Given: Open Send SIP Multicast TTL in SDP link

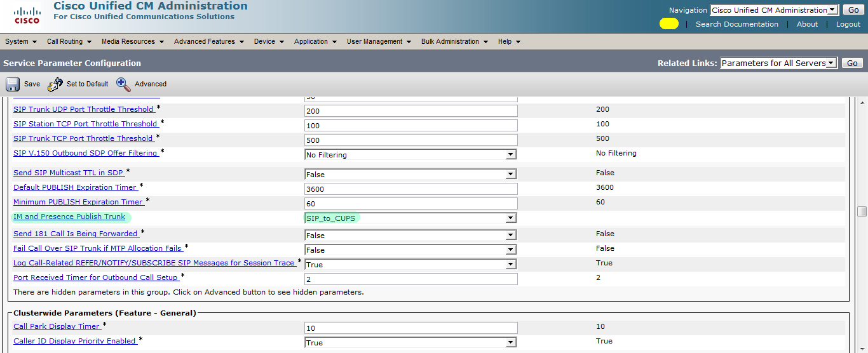Looking at the screenshot, I should coord(69,173).
